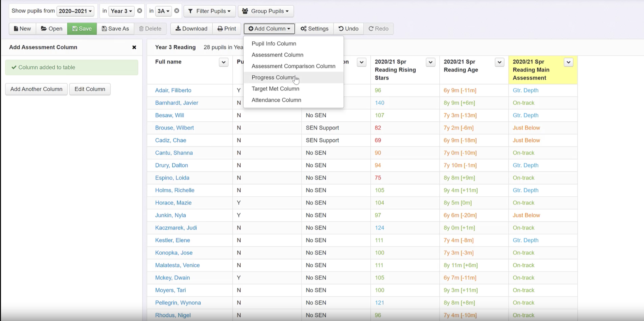
Task: Download the table data
Action: pyautogui.click(x=191, y=28)
